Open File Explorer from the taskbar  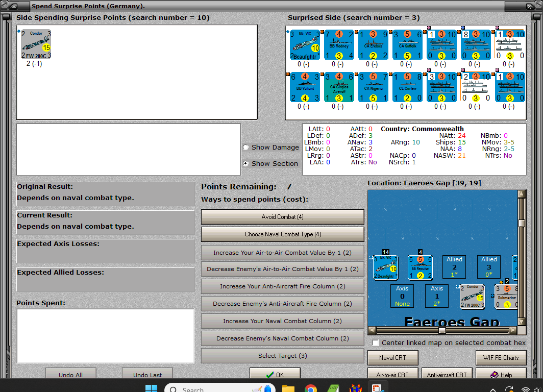pos(288,388)
